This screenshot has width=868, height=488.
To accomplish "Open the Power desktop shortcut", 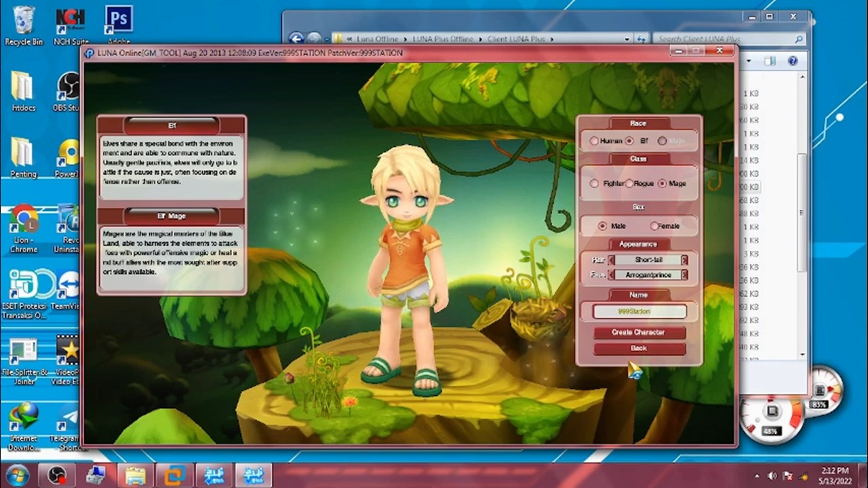I will pos(68,158).
